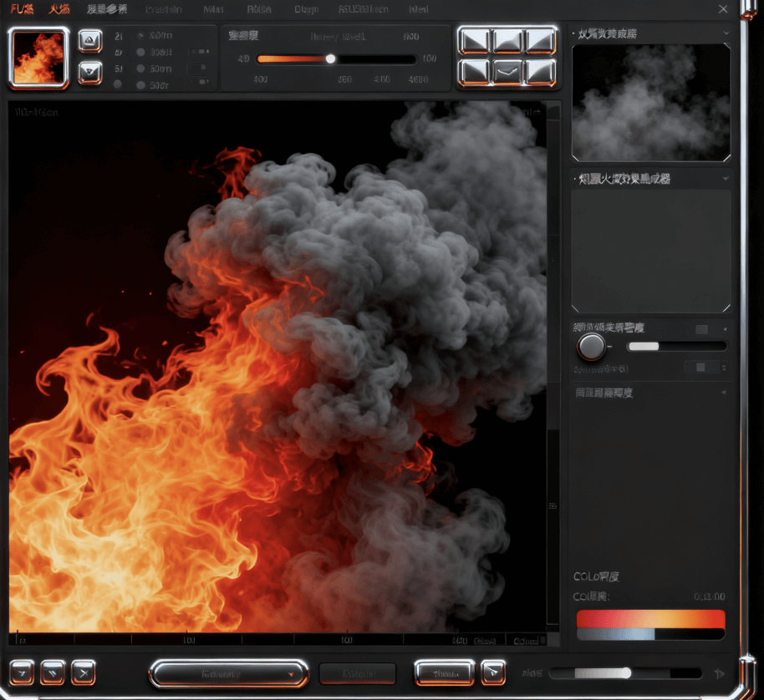Image resolution: width=764 pixels, height=700 pixels.
Task: Click the bottom-middle envelope-shaped grid button
Action: point(507,72)
